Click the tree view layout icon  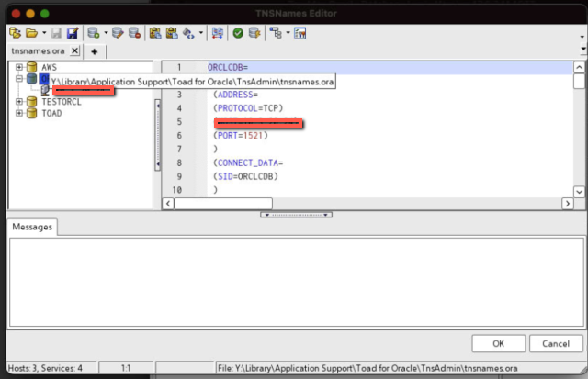point(276,33)
